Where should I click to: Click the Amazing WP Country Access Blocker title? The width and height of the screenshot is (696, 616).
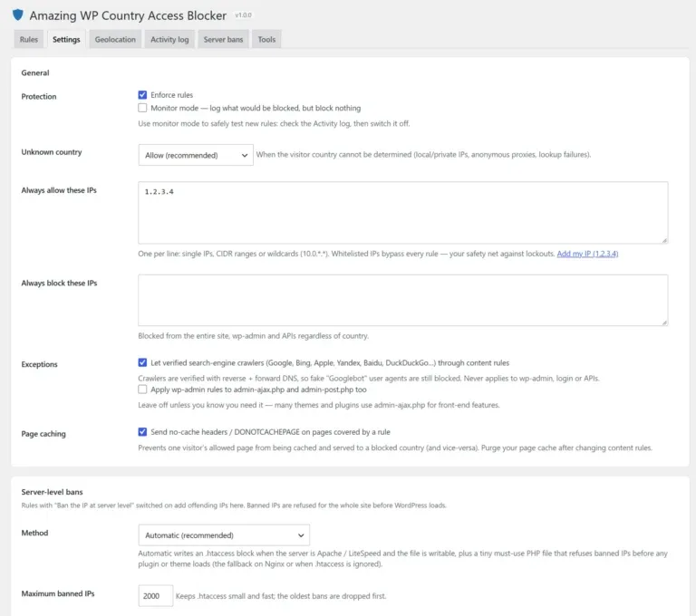[128, 15]
